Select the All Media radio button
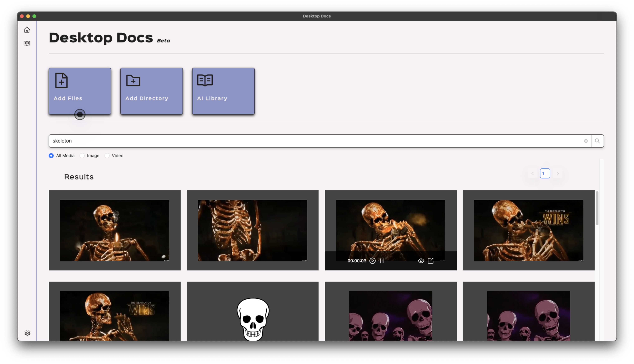Image resolution: width=634 pixels, height=364 pixels. click(x=51, y=155)
